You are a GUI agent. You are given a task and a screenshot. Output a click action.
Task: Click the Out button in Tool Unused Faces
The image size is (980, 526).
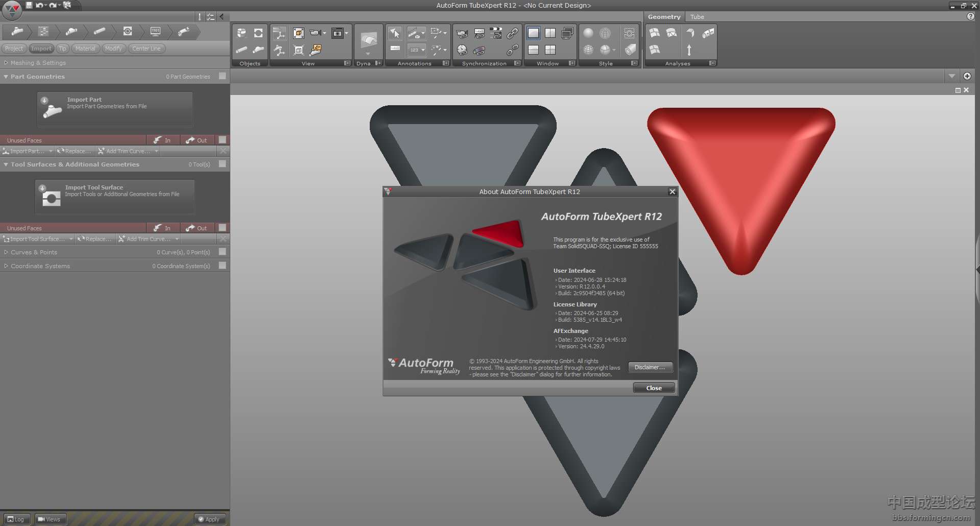(197, 228)
